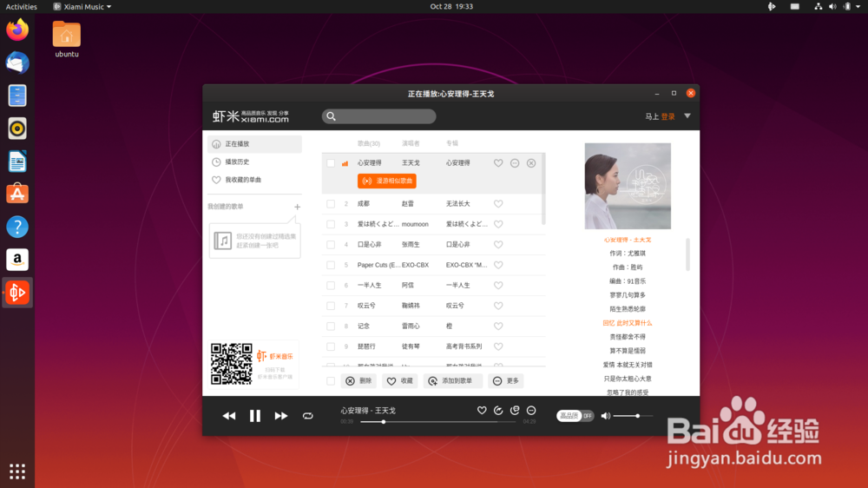Viewport: 868px width, 488px height.
Task: Check the box for moumoon row
Action: [x=331, y=224]
